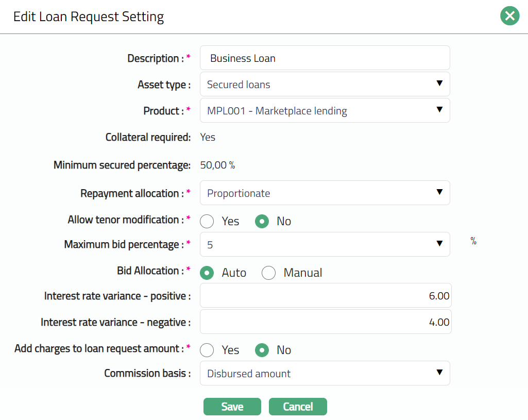
Task: Click the Repayment allocation arrow icon
Action: (x=439, y=192)
